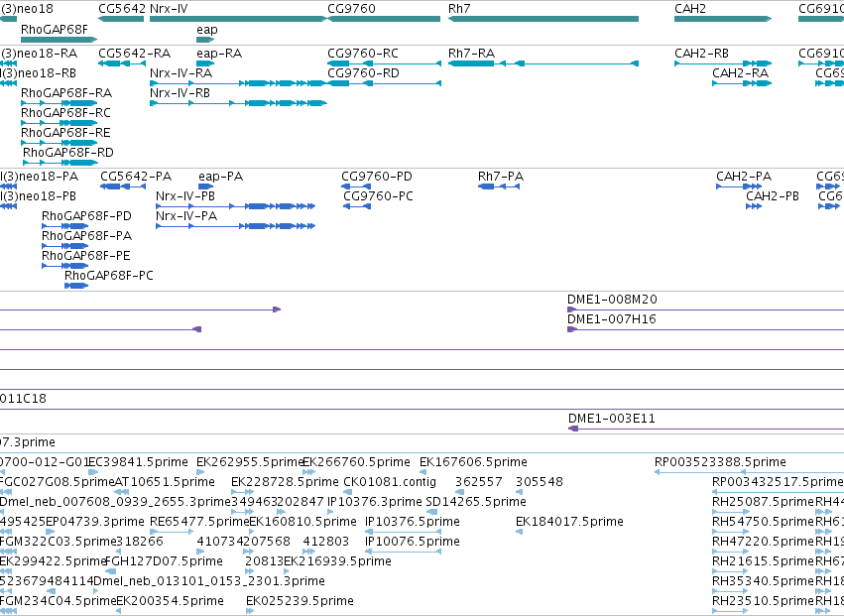Click EST RH47220.5prime
Image resolution: width=844 pixels, height=616 pixels.
(730, 552)
